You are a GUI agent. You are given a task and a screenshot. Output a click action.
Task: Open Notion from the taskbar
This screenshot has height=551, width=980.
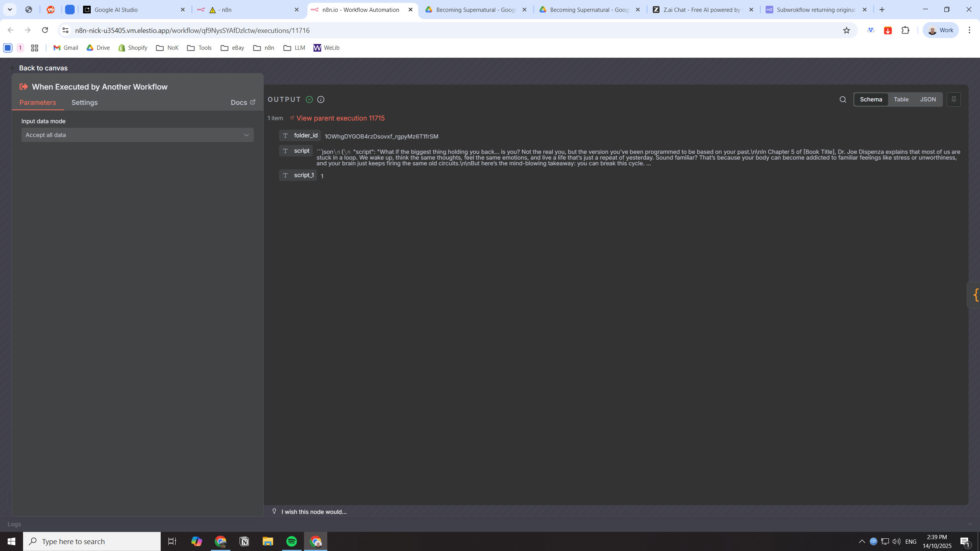click(244, 541)
